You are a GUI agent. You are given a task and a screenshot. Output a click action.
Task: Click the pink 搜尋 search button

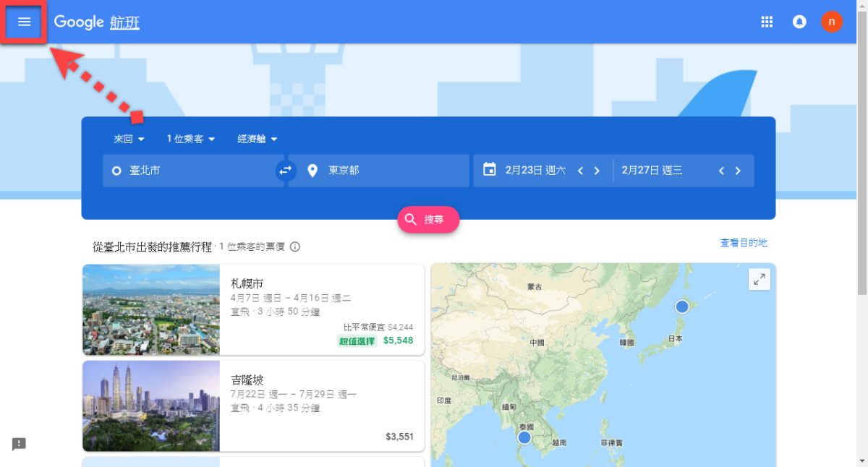pyautogui.click(x=428, y=219)
